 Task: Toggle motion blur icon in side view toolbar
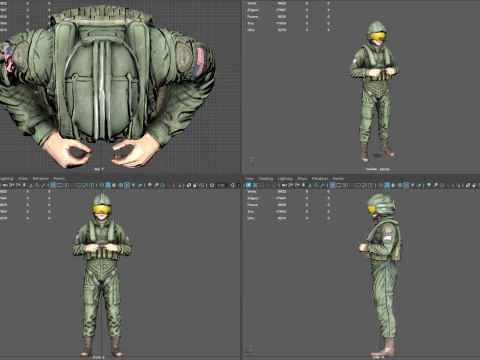pos(435,185)
